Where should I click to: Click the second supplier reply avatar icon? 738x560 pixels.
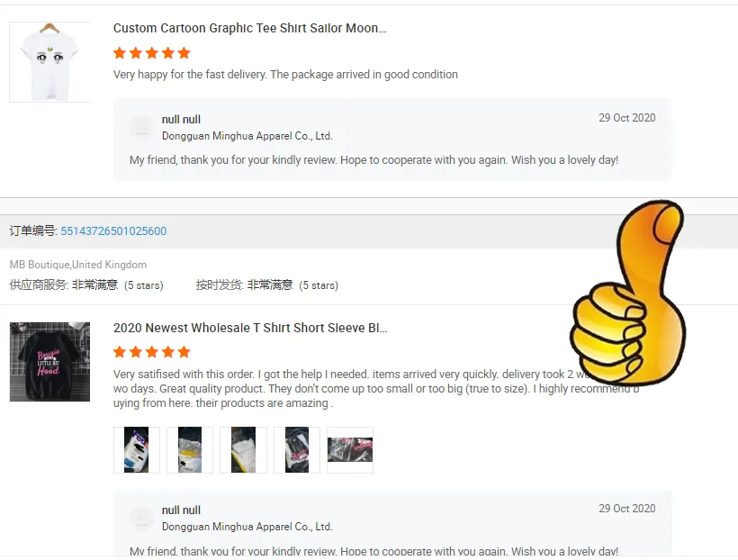tap(141, 518)
